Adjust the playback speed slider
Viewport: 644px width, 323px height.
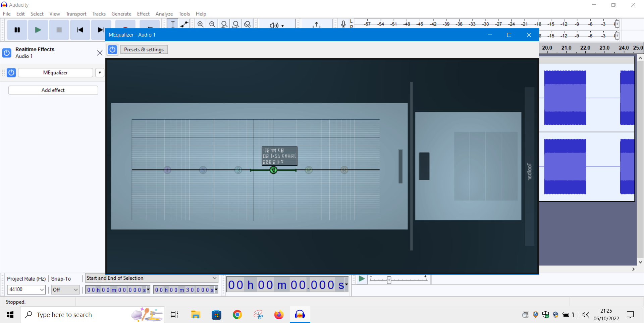[x=389, y=279]
